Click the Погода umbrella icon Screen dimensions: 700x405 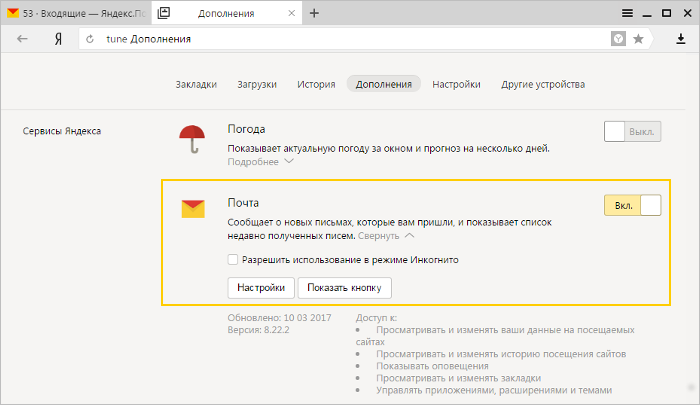[x=192, y=139]
